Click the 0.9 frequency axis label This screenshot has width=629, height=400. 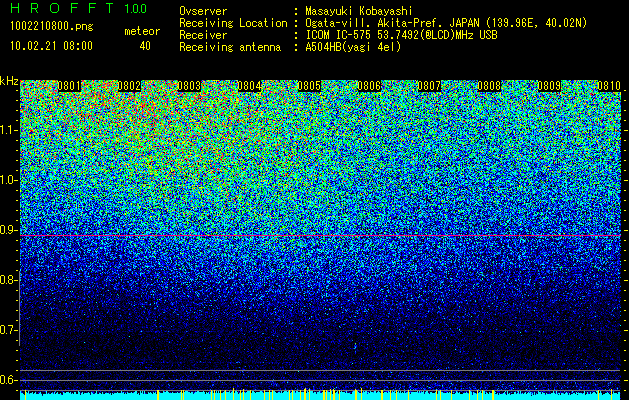[8, 230]
